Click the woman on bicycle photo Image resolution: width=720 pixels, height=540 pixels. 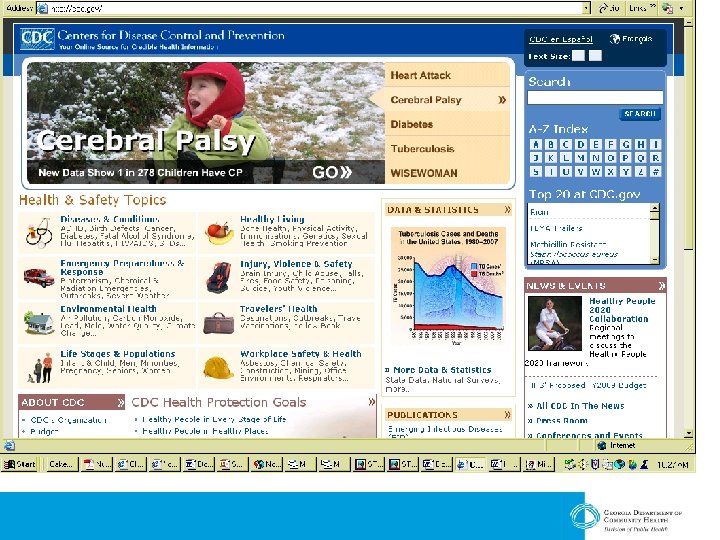click(555, 323)
